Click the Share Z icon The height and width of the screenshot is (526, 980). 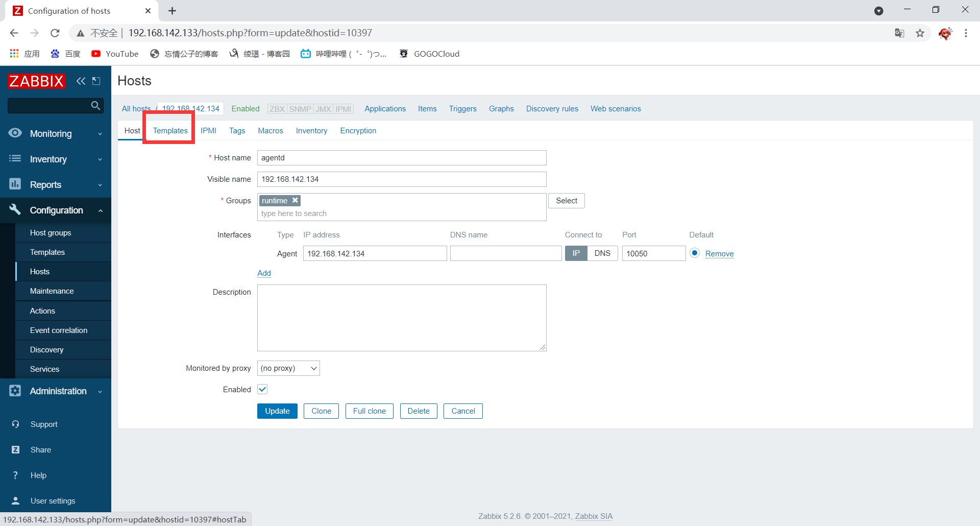tap(16, 449)
